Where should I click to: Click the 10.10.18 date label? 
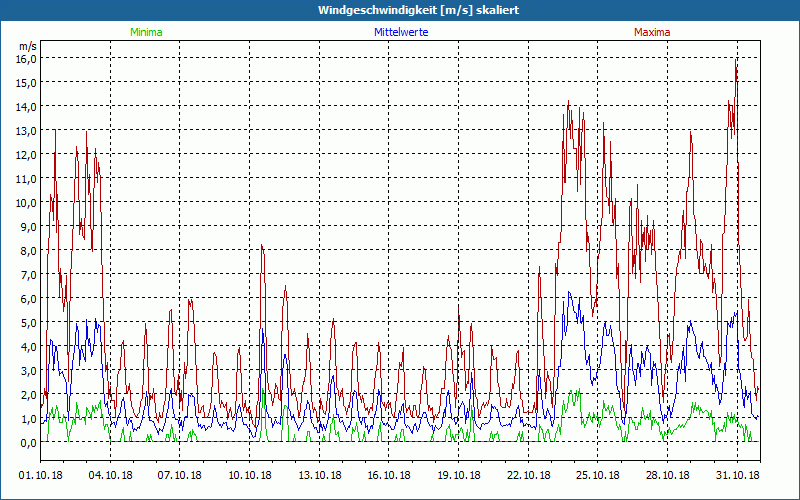point(249,475)
